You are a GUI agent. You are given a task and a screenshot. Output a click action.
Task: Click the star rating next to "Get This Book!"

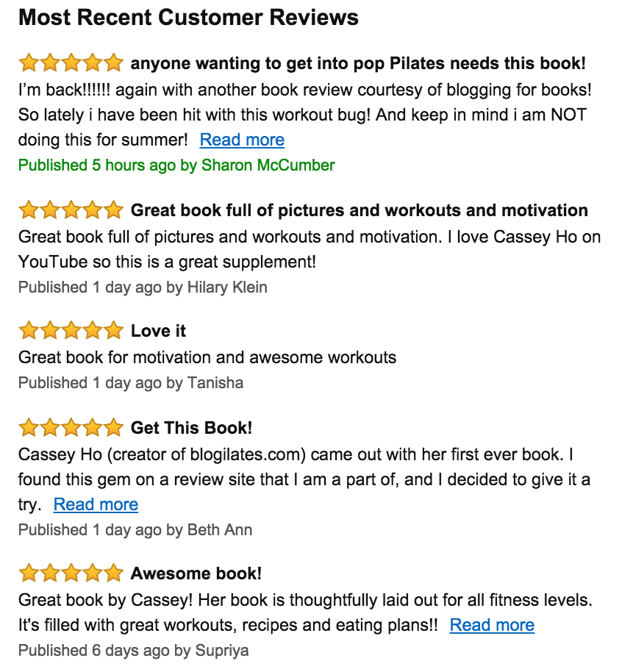point(71,427)
